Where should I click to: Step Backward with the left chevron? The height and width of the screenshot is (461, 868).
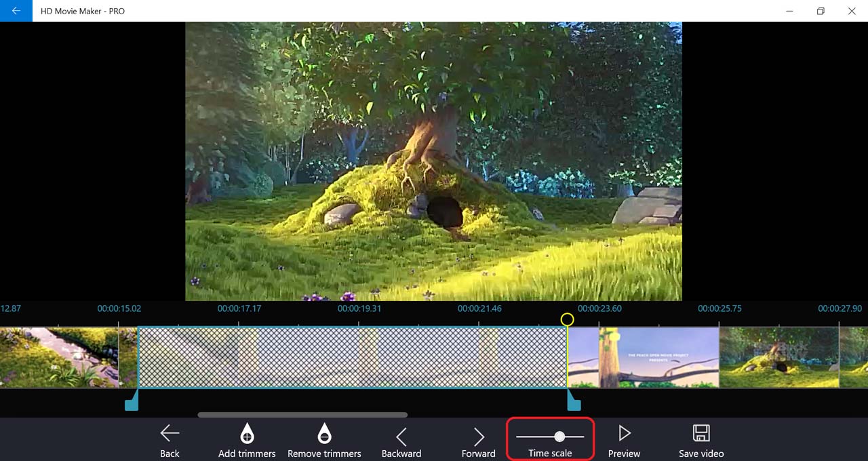[401, 437]
